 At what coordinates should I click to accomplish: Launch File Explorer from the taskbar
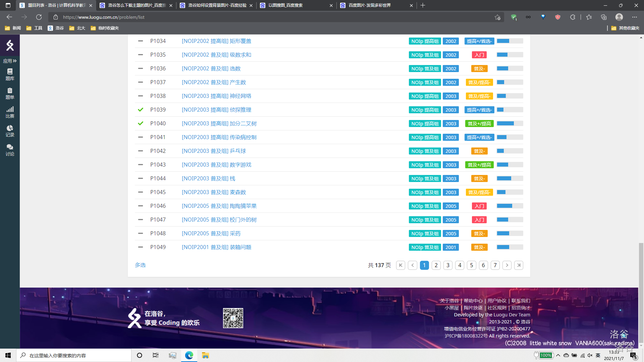[x=205, y=355]
